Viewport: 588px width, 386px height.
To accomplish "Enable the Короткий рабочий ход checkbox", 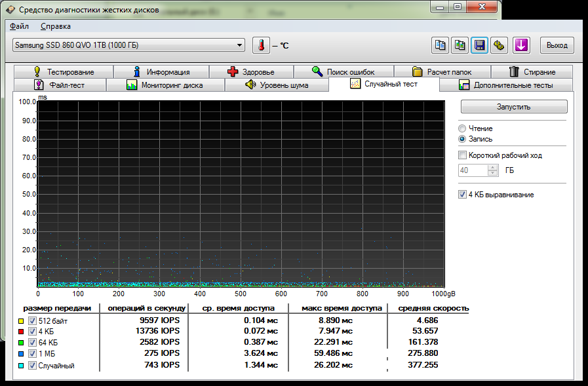I will [x=462, y=155].
